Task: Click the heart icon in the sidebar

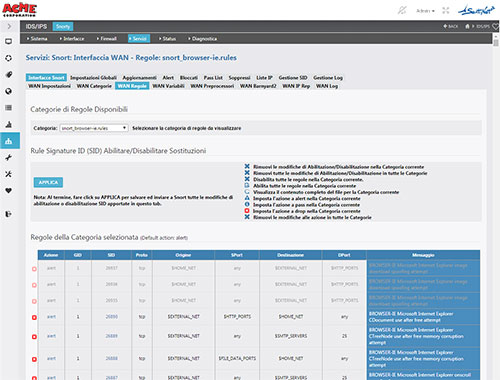Action: pos(9,190)
